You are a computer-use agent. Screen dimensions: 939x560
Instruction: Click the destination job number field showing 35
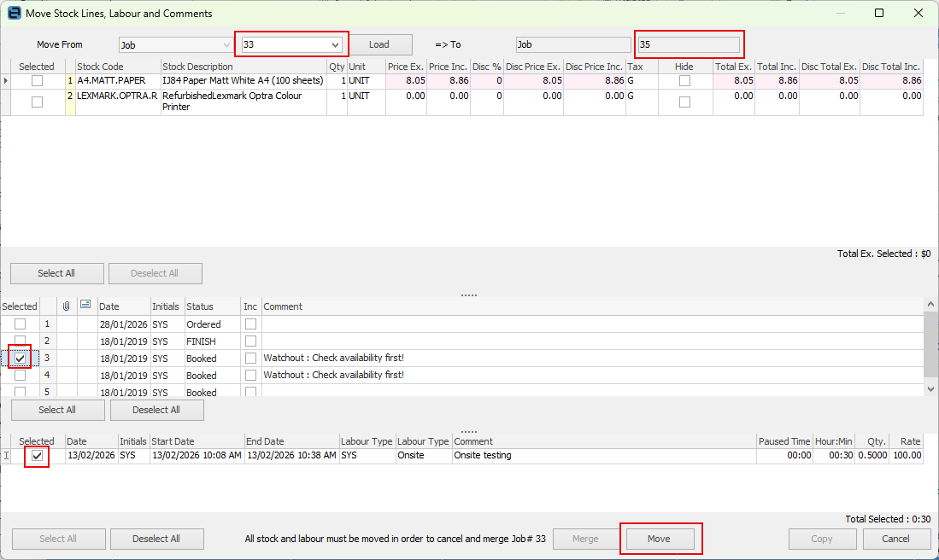point(689,45)
